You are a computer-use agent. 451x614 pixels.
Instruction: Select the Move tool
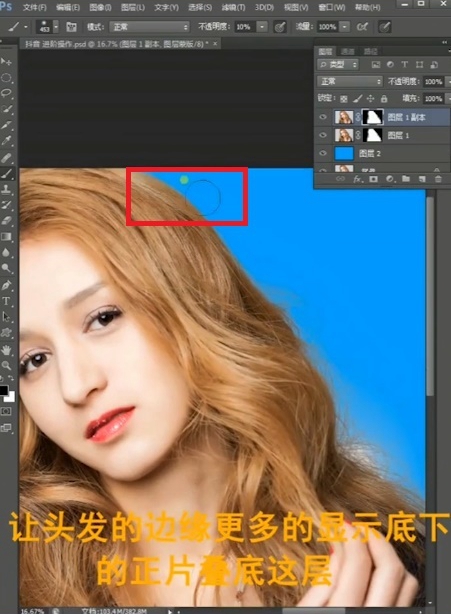click(x=6, y=61)
